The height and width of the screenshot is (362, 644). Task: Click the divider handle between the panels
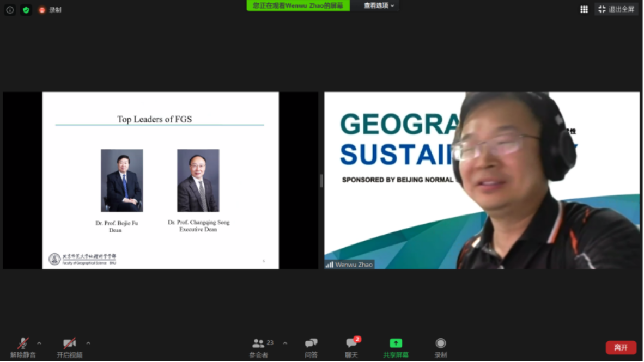coord(321,181)
